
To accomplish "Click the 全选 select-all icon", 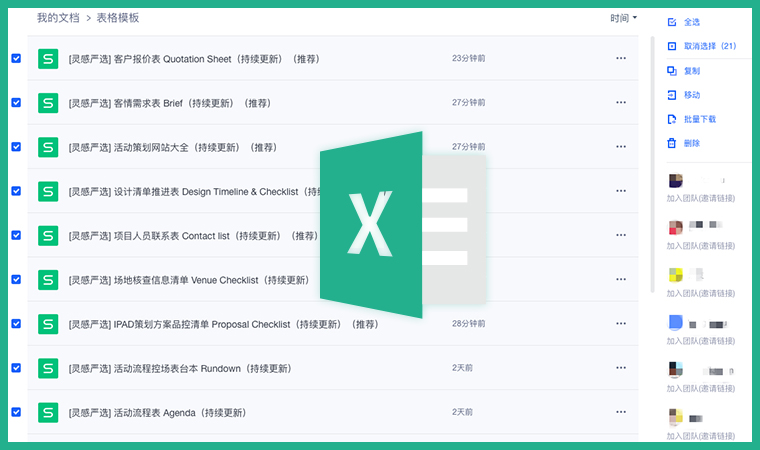I will point(672,22).
